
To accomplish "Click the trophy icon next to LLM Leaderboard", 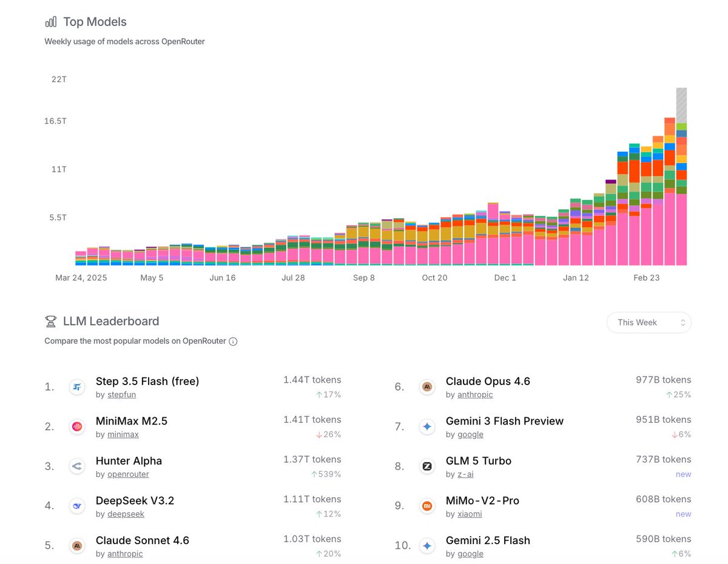I will coord(51,321).
